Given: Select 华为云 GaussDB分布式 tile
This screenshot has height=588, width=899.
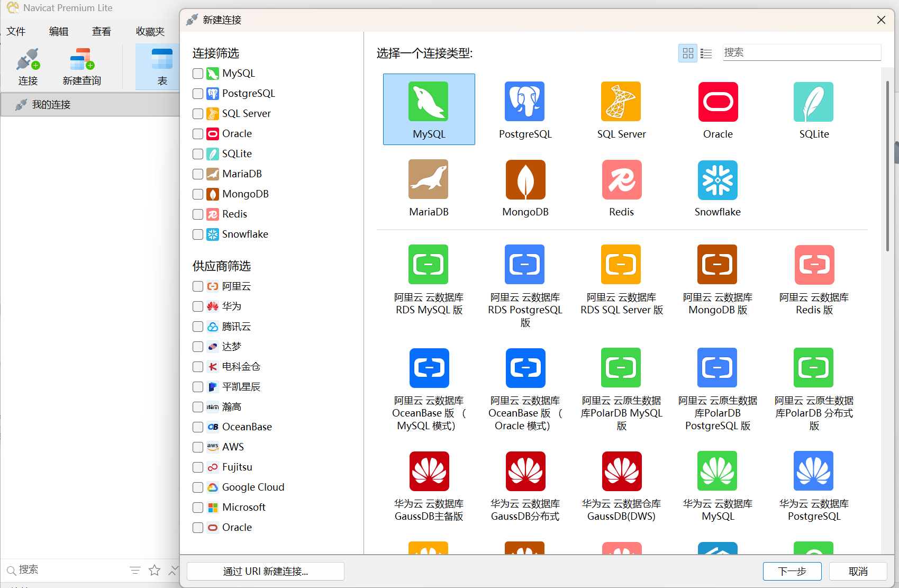Looking at the screenshot, I should (525, 487).
